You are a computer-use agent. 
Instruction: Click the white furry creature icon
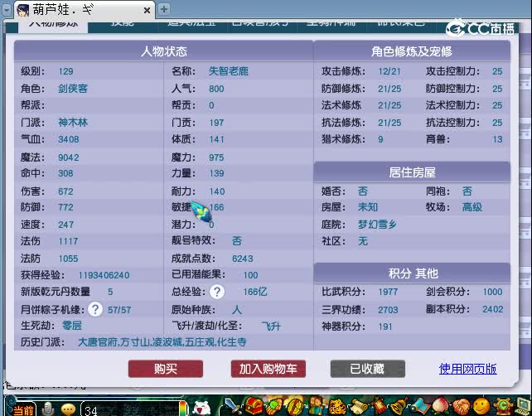202,408
